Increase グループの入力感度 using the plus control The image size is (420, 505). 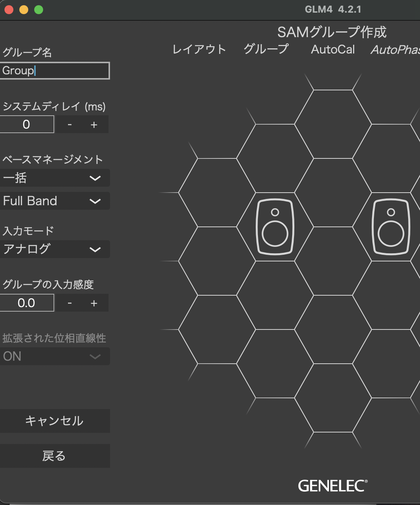click(x=94, y=303)
